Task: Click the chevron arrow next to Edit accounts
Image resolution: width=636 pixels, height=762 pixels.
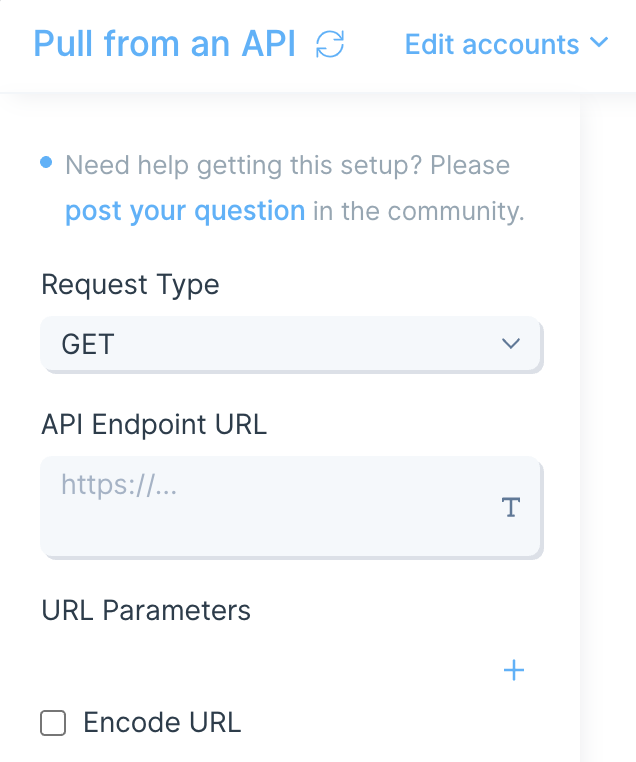Action: (x=599, y=42)
